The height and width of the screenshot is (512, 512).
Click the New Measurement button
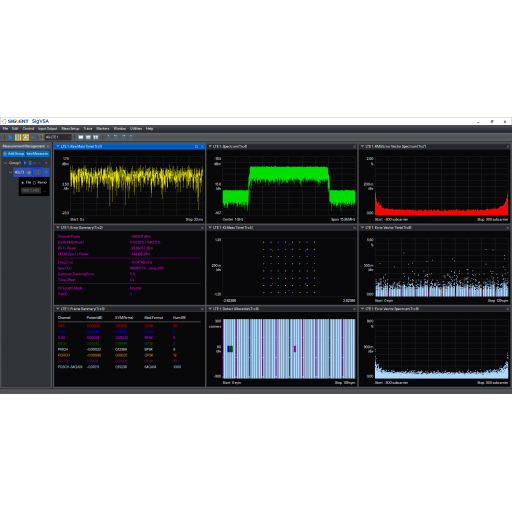tap(38, 154)
